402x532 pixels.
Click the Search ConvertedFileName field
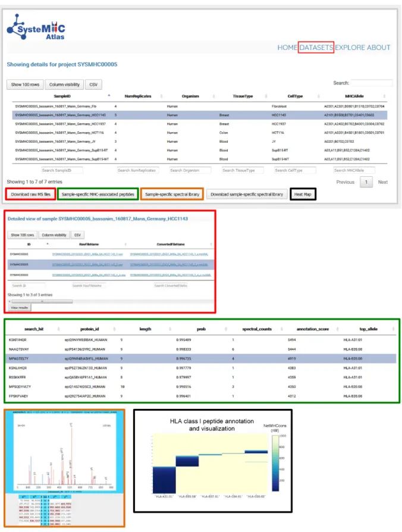point(171,286)
